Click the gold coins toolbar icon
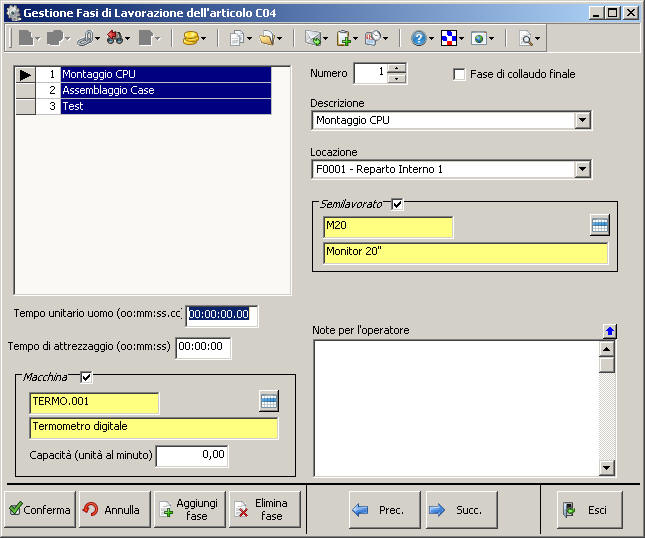The height and width of the screenshot is (538, 645). pos(189,38)
